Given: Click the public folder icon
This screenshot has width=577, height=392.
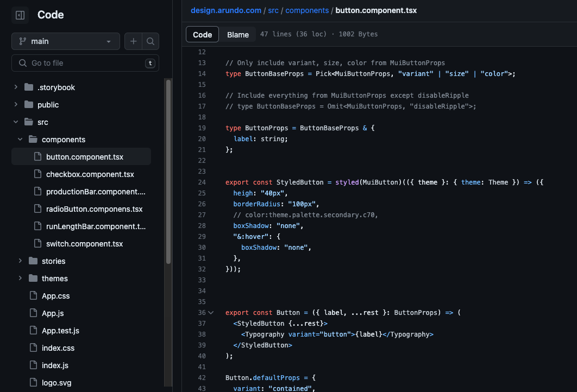Looking at the screenshot, I should pos(29,104).
